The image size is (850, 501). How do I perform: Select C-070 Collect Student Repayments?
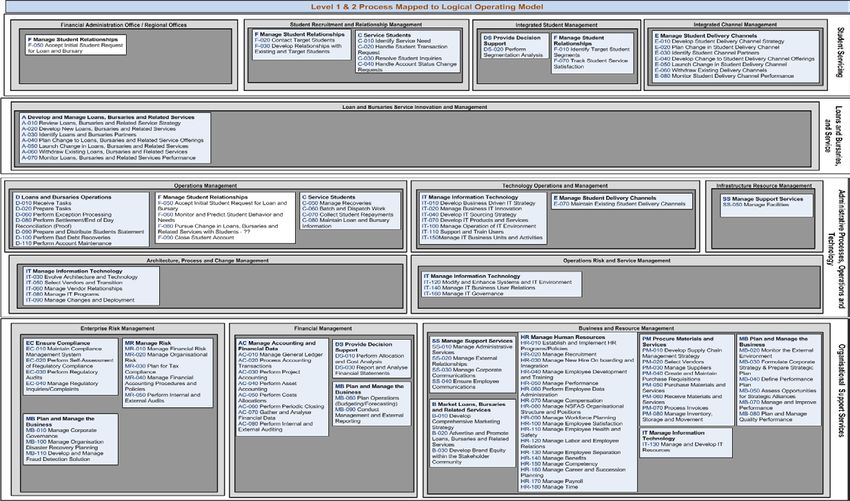tap(347, 215)
